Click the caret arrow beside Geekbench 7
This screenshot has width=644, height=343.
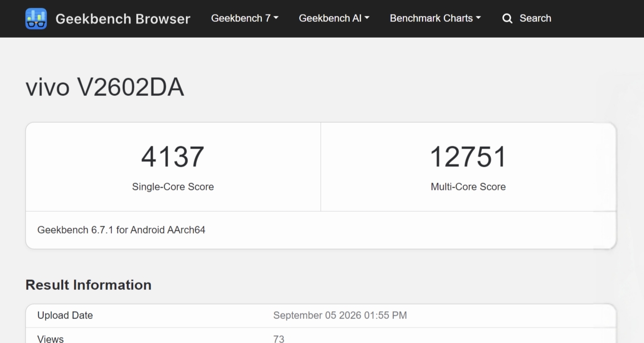pyautogui.click(x=276, y=18)
